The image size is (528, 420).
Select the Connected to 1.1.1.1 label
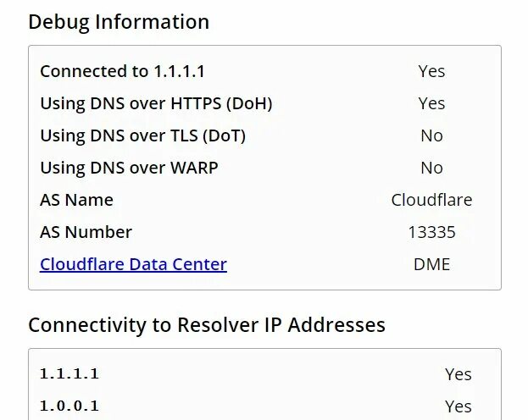point(122,71)
